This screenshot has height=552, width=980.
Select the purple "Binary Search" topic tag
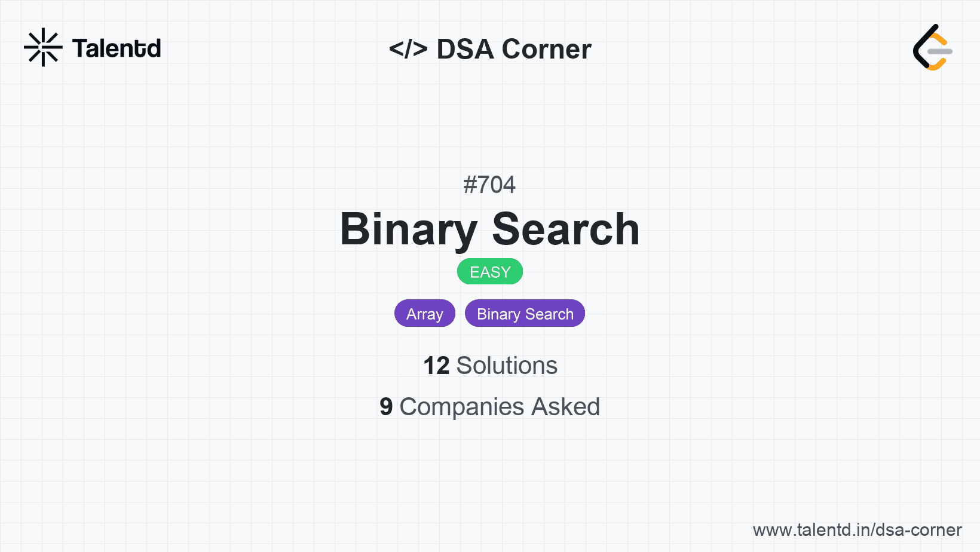click(x=525, y=314)
